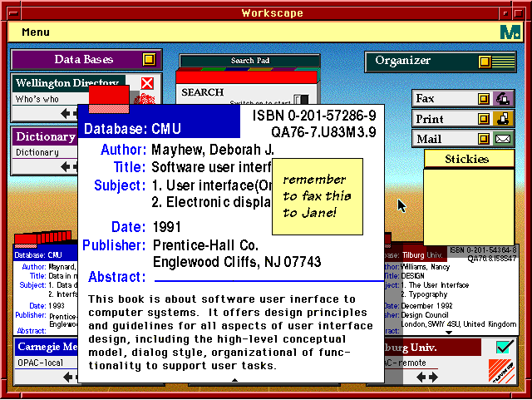Image resolution: width=532 pixels, height=400 pixels.
Task: Click author Williams, Nancy in Tilburg record
Action: [425, 267]
